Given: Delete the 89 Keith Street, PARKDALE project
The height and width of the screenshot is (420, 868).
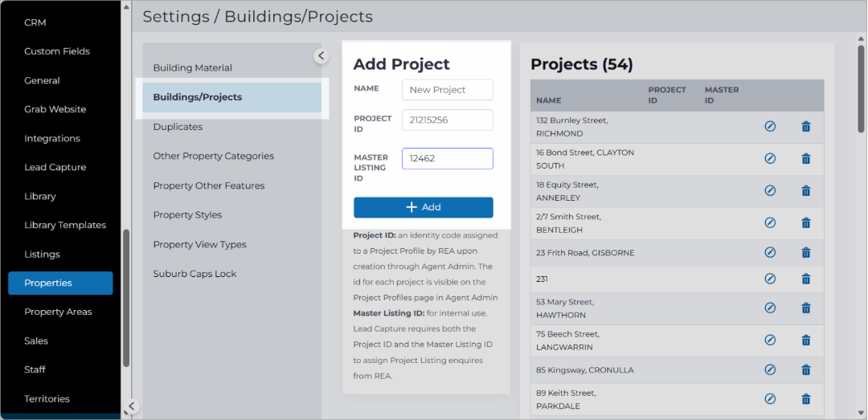Looking at the screenshot, I should 806,398.
